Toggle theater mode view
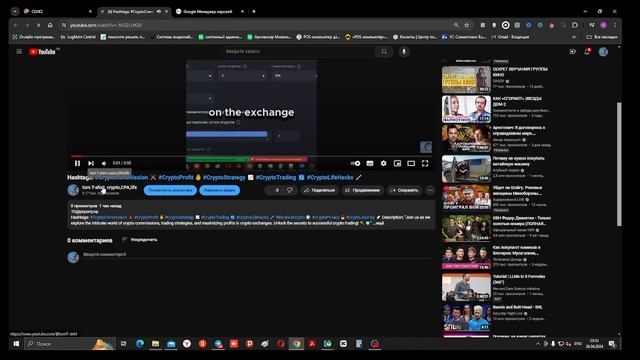 [x=411, y=163]
